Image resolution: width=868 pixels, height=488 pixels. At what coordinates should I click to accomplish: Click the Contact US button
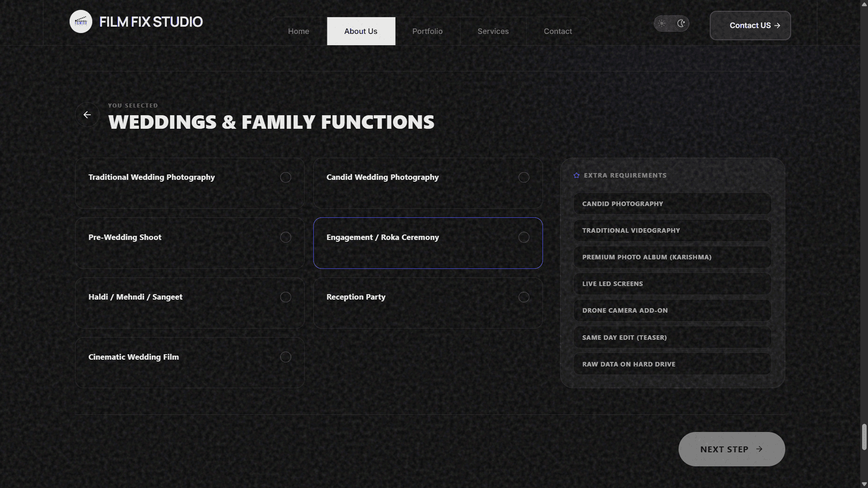coord(750,26)
